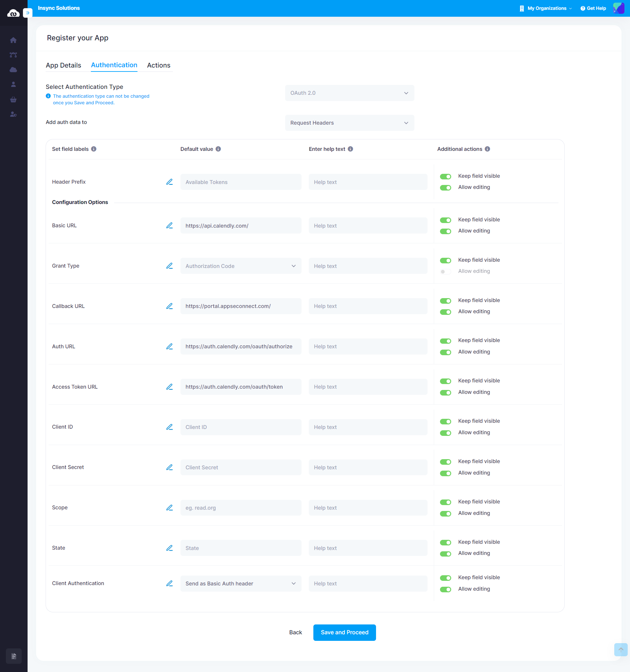The width and height of the screenshot is (630, 672).
Task: Click Help text field for Grant Type
Action: click(368, 266)
